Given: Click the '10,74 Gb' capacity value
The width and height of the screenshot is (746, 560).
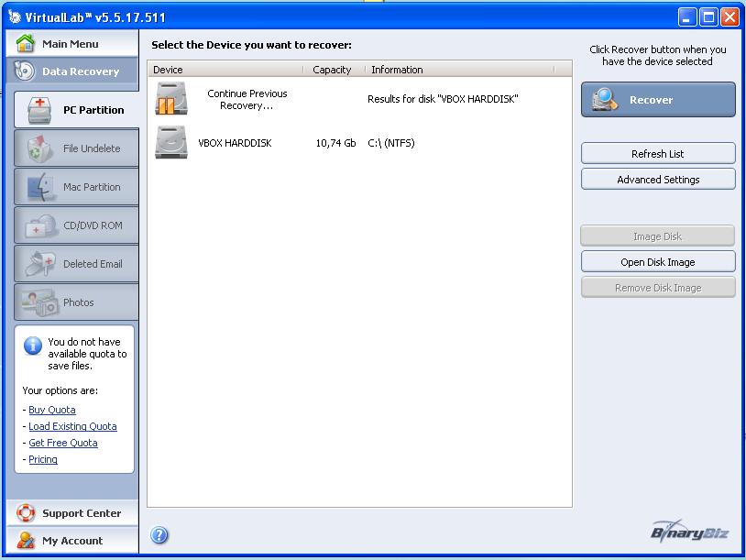Looking at the screenshot, I should (x=336, y=143).
